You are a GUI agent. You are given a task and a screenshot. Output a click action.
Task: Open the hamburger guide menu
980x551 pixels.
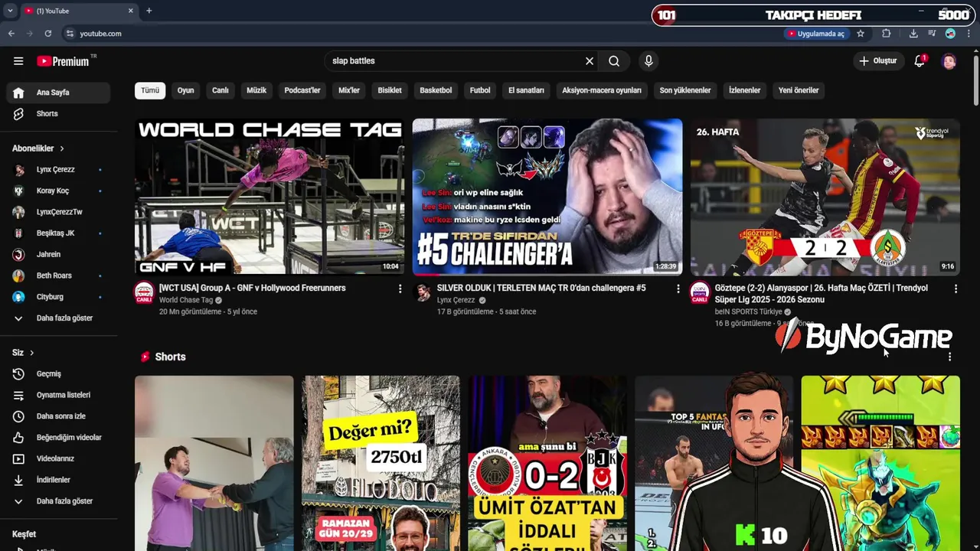18,61
